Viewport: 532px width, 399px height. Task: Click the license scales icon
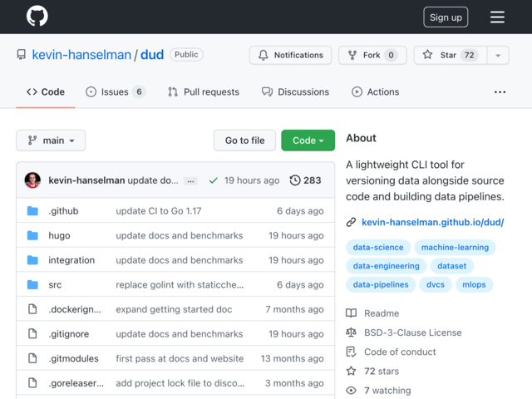coord(351,332)
